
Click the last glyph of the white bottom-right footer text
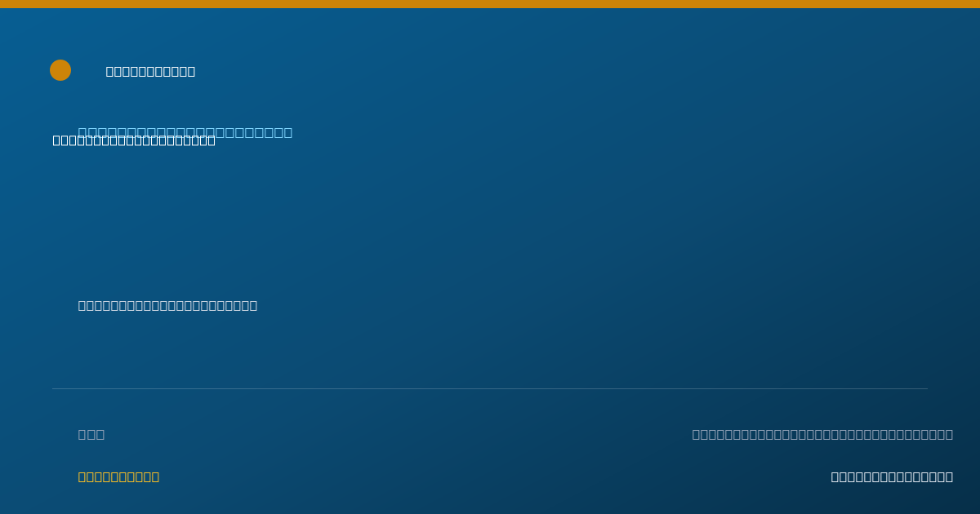pyautogui.click(x=949, y=476)
